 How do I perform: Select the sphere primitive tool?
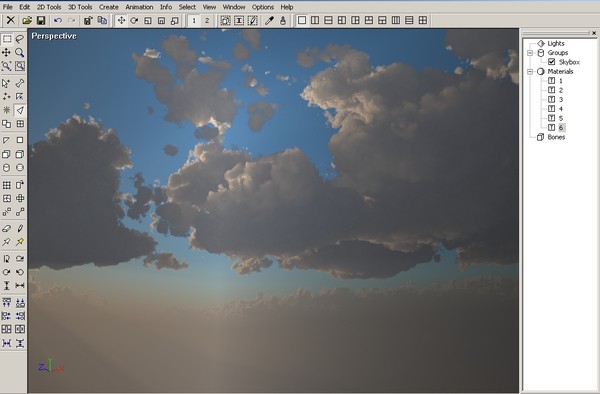[20, 168]
